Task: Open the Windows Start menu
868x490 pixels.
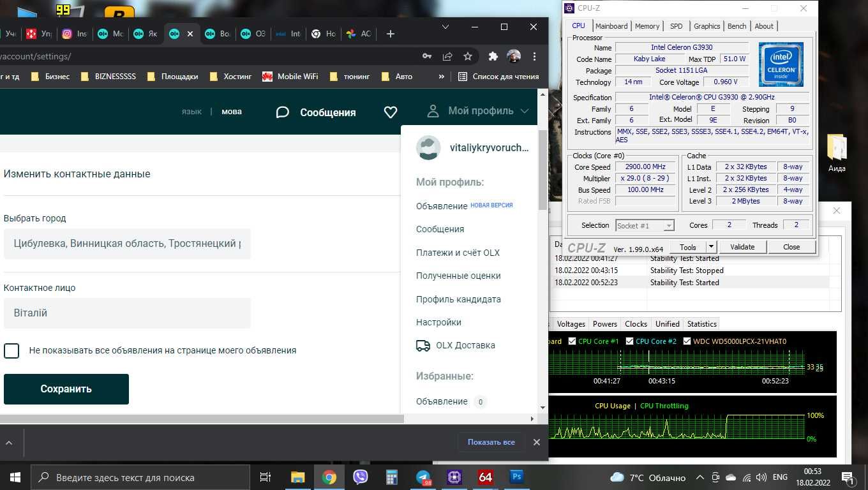Action: (x=15, y=477)
